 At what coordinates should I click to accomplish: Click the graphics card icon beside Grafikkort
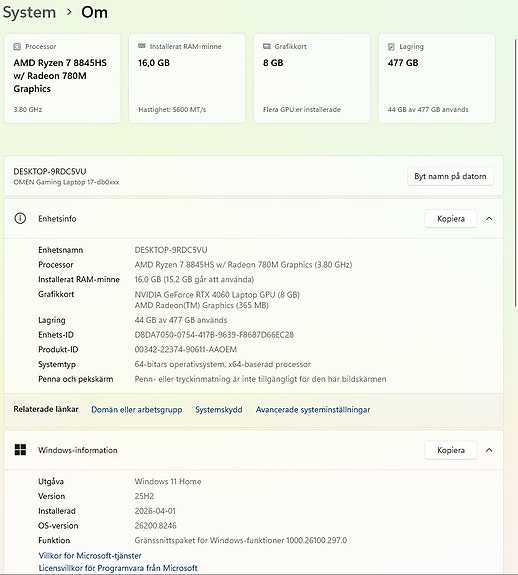pos(267,46)
